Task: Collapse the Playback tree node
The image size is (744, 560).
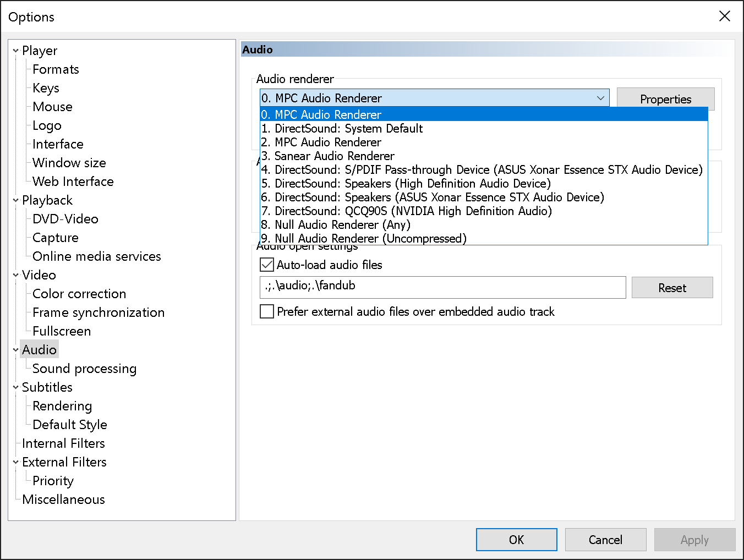Action: point(15,200)
